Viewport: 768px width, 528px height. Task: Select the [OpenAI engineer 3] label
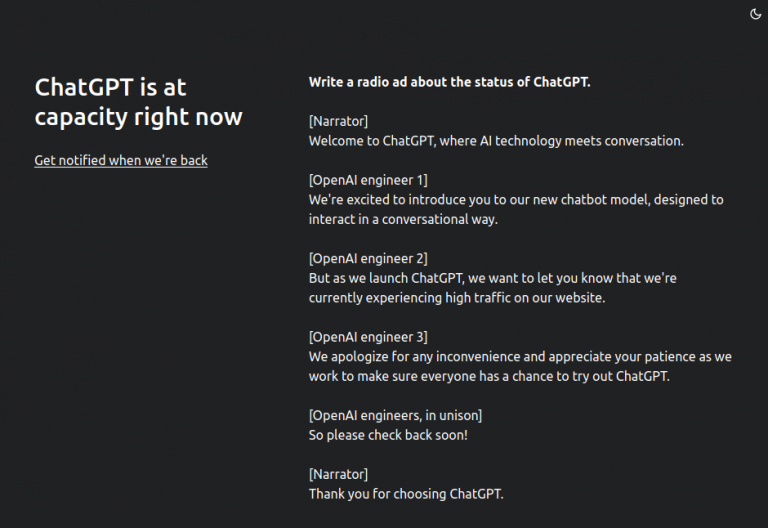pyautogui.click(x=368, y=336)
